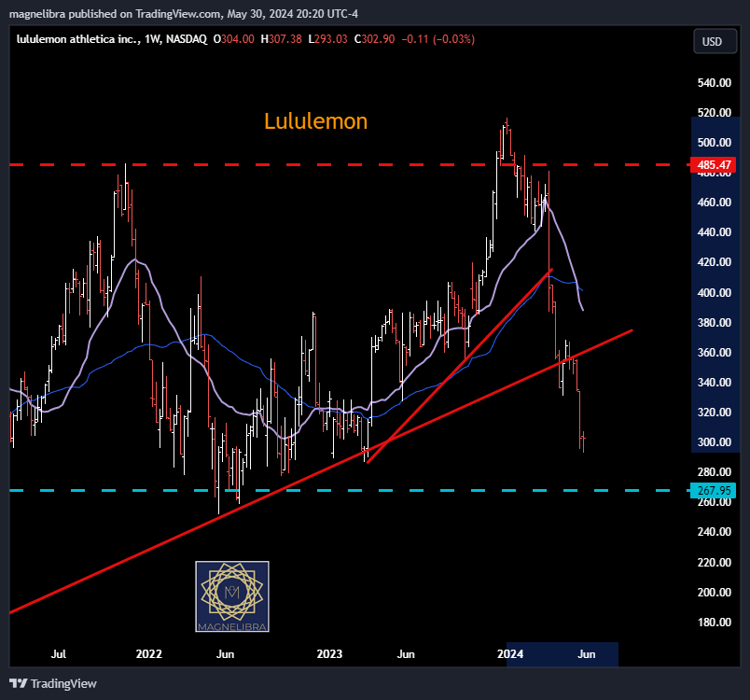Click the 540.00 price axis label
Screen dimensions: 750x700
pyautogui.click(x=715, y=83)
